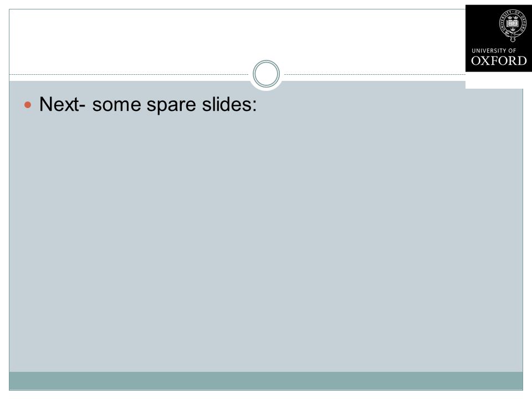Screen dimensions: 532x399
Task: Click the dashed divider line left of circle
Action: point(129,74)
